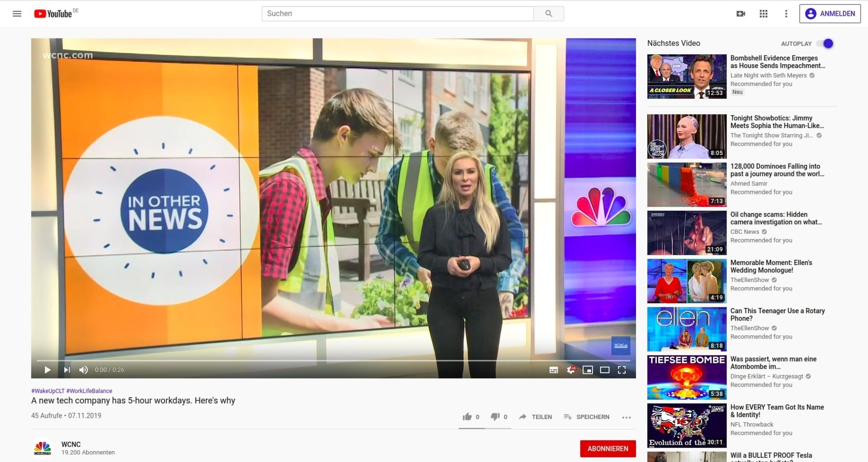Click the #WakeUpCLT hashtag
868x462 pixels.
48,391
